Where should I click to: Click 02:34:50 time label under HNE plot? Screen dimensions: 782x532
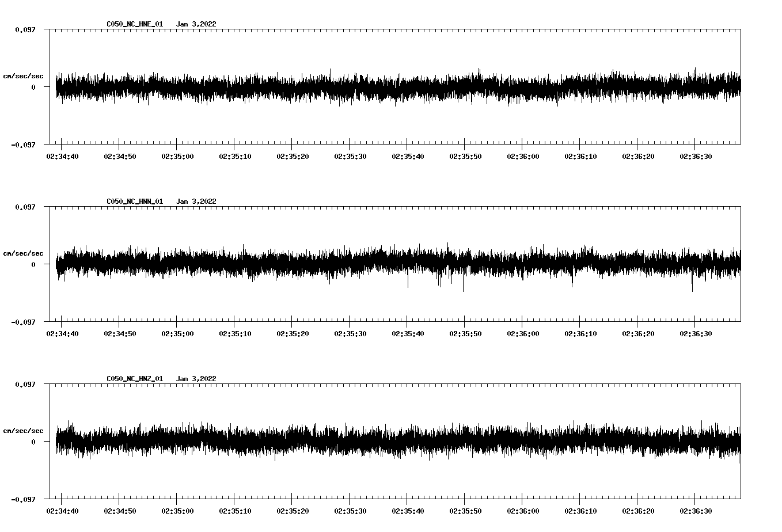pyautogui.click(x=120, y=157)
